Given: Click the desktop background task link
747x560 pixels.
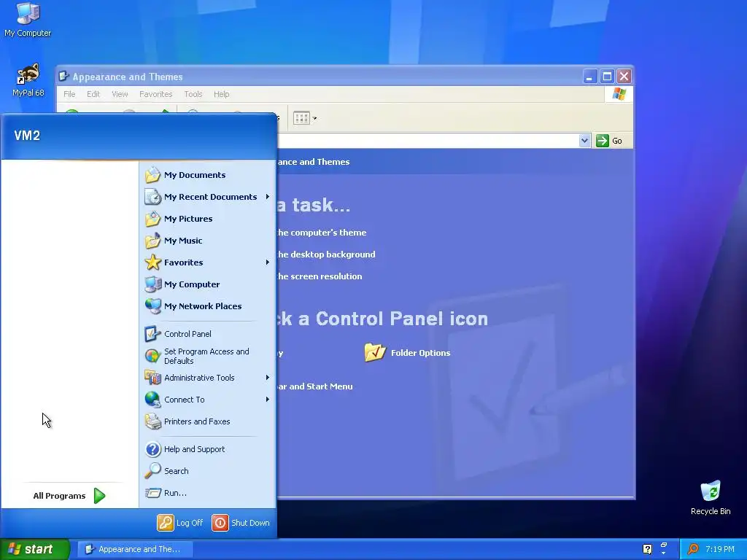Looking at the screenshot, I should (x=326, y=254).
